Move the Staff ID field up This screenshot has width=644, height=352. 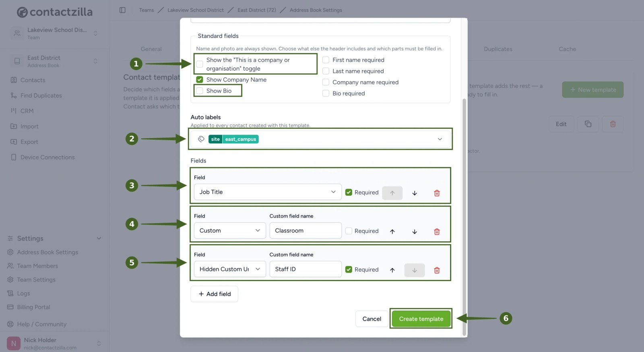point(392,270)
